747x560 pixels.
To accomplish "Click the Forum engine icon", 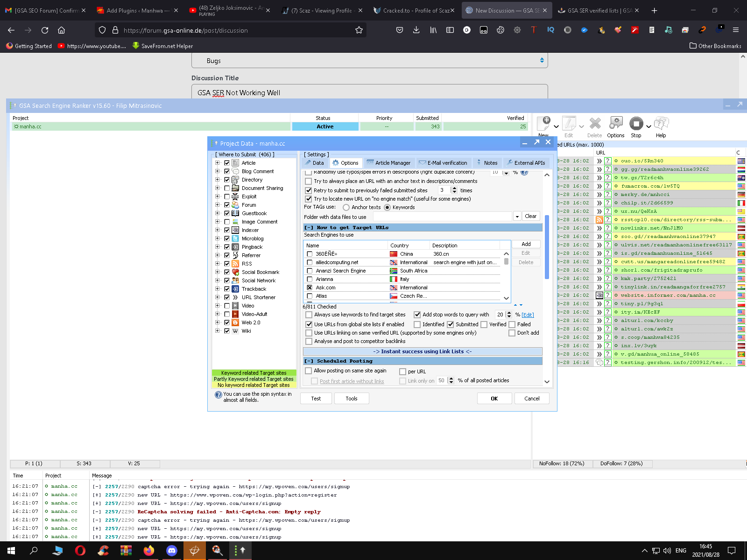I will coord(236,205).
